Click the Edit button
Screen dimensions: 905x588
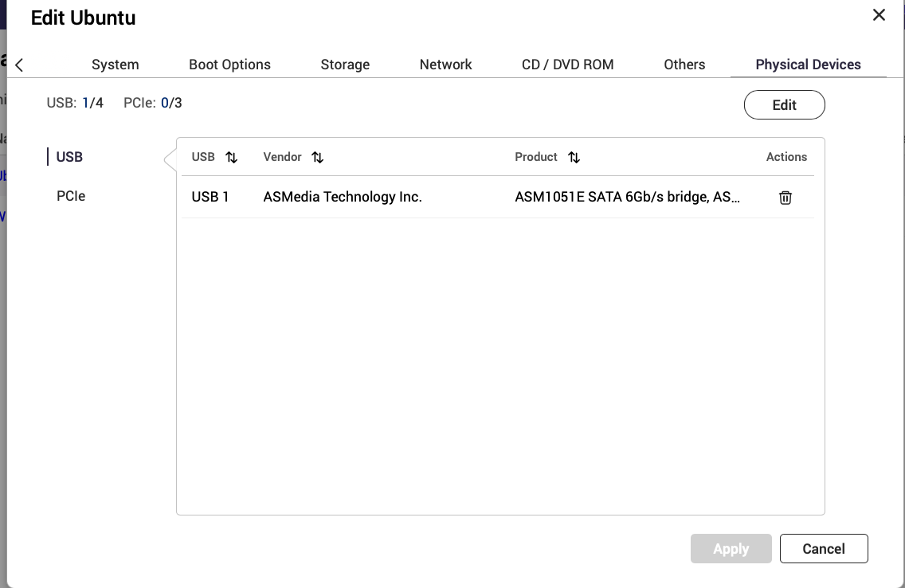[784, 104]
